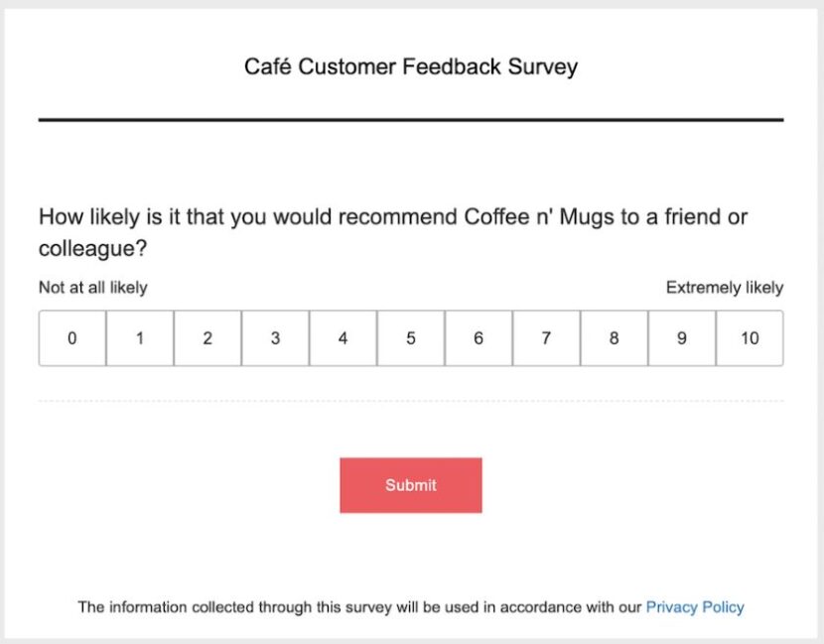Select rating 9 on the scale
The image size is (824, 644).
coord(682,337)
